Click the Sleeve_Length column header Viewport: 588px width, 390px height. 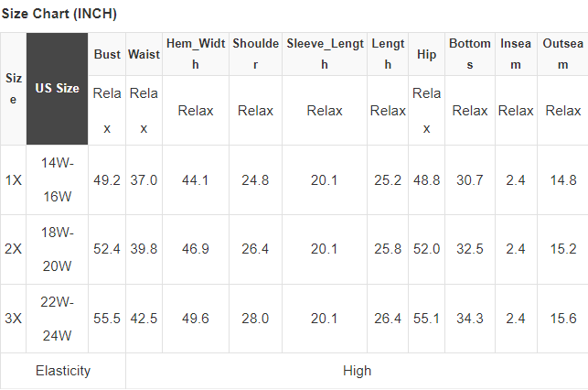(325, 54)
